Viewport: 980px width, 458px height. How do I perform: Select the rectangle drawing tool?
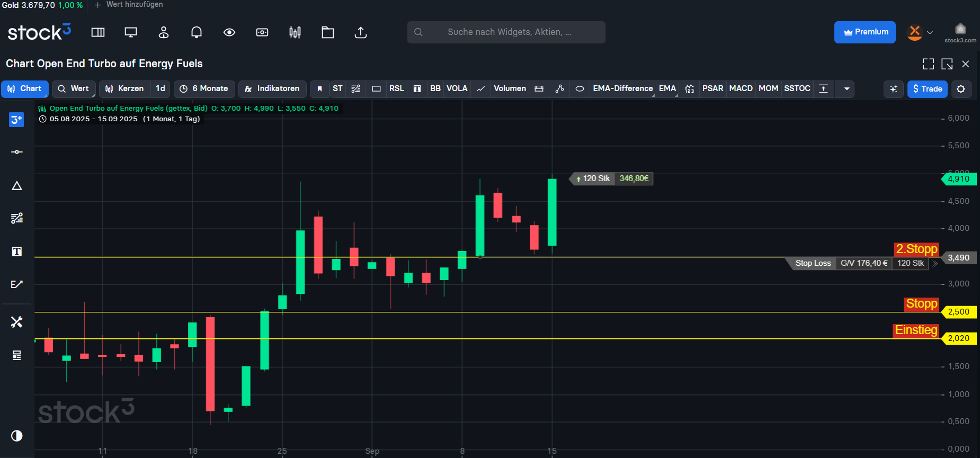pyautogui.click(x=376, y=89)
